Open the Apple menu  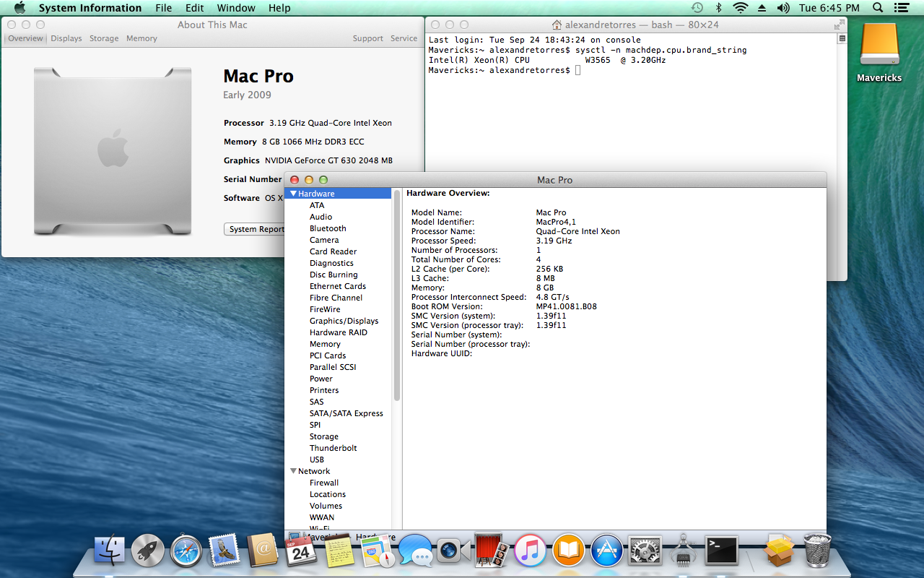pyautogui.click(x=19, y=8)
